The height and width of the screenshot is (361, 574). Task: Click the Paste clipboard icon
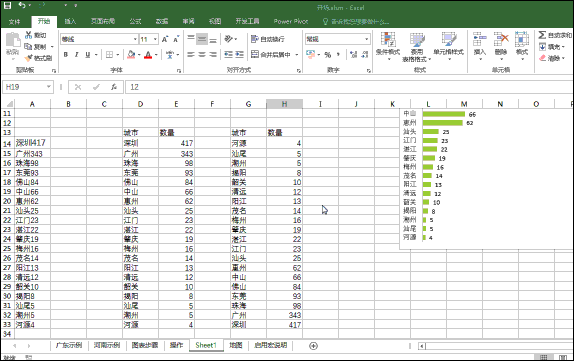[13, 40]
